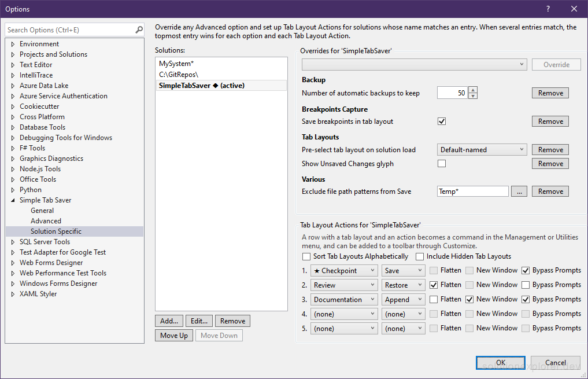This screenshot has width=588, height=379.
Task: Open the Default-named pre-select dropdown
Action: (482, 150)
